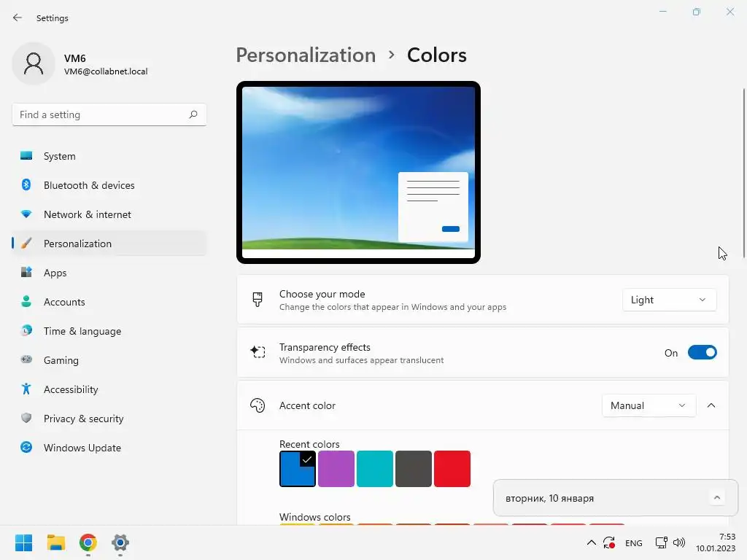Open the Windows Start menu

tap(23, 542)
